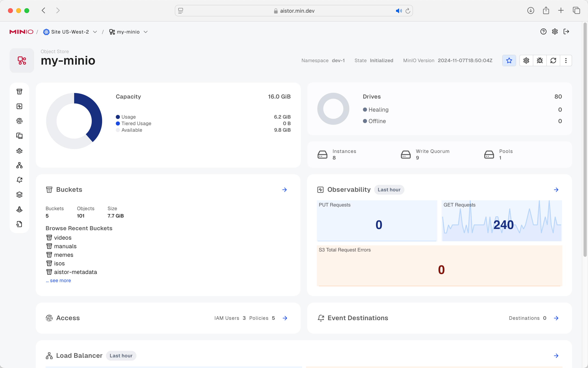Click the Usage legend color dot
Screen dimensions: 588x368
118,117
